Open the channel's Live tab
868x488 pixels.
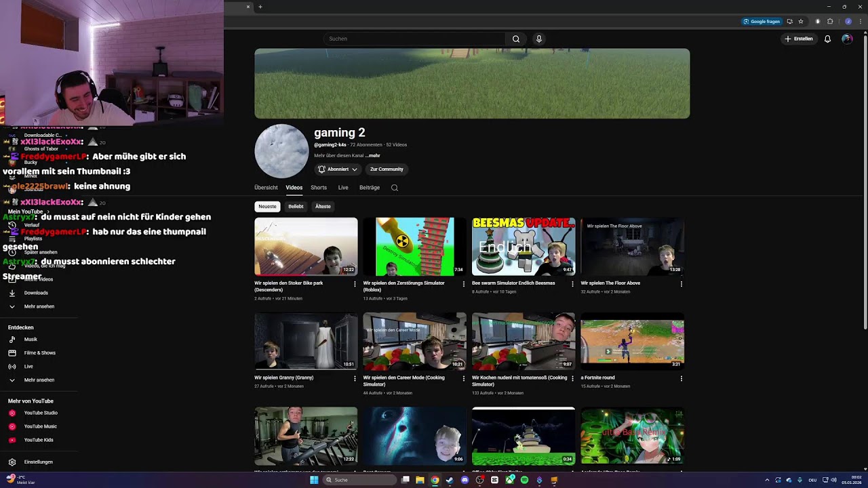pyautogui.click(x=343, y=188)
